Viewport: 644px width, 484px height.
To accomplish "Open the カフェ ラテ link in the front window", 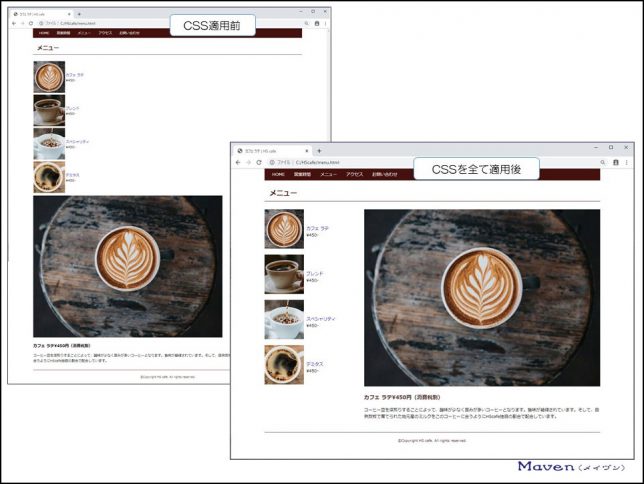I will (317, 228).
